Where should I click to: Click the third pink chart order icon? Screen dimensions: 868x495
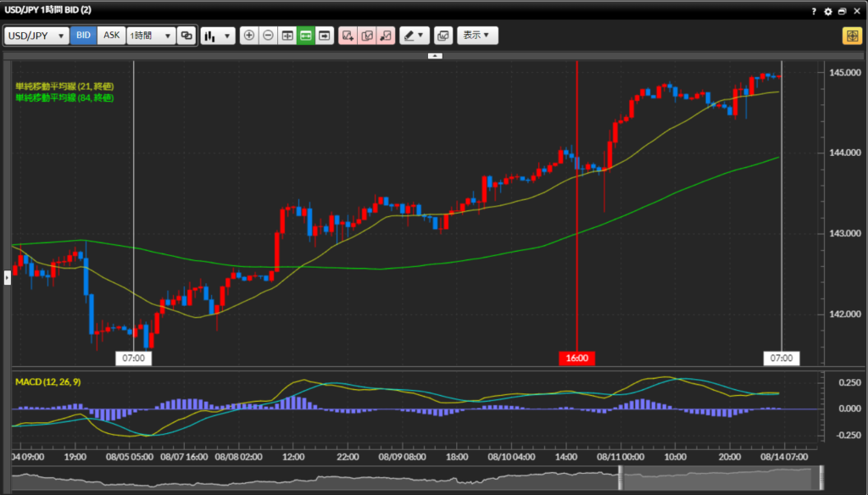tap(386, 36)
